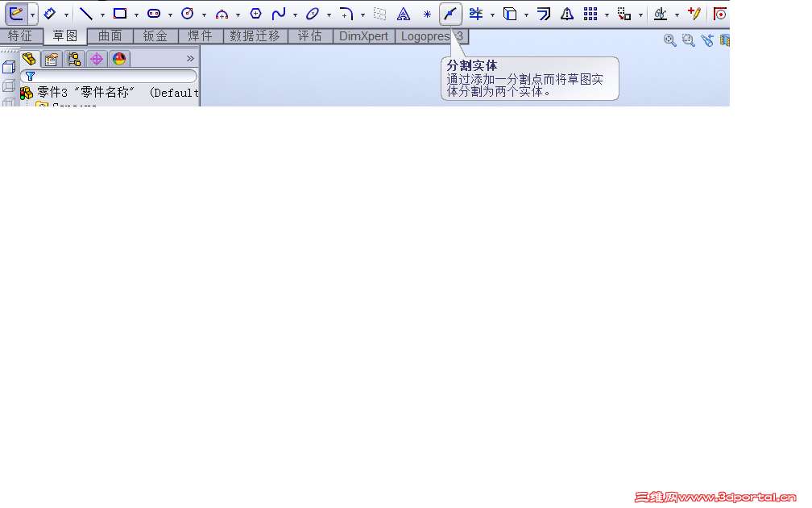This screenshot has height=508, width=812.
Task: Switch to the PropertyManager tab
Action: point(51,58)
